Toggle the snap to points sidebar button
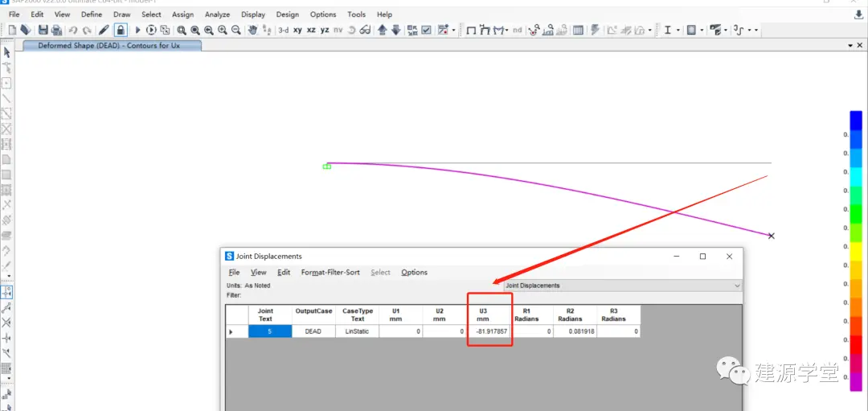Viewport: 868px width, 411px height. point(6,292)
